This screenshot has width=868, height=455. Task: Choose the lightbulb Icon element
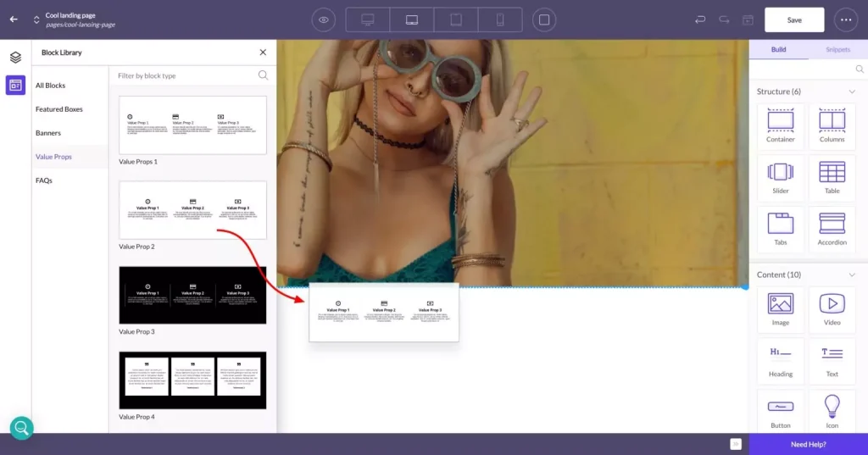[x=832, y=413]
